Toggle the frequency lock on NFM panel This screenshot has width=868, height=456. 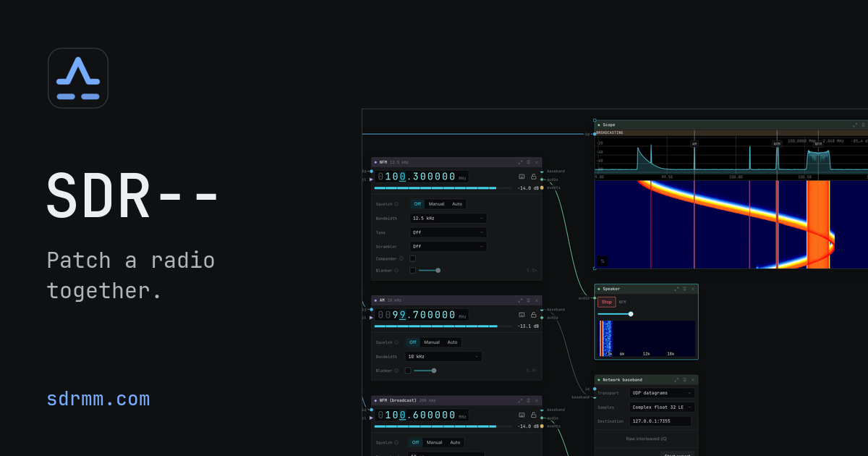(x=533, y=177)
